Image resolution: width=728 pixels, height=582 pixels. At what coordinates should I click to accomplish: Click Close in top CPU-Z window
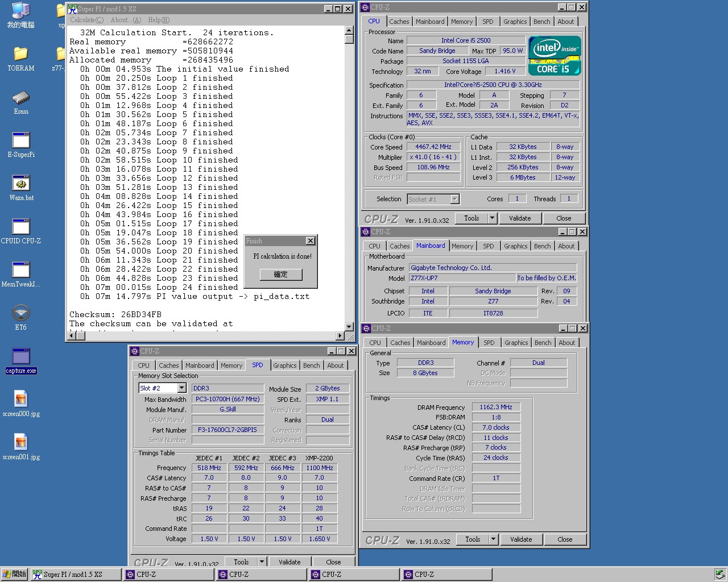click(564, 218)
